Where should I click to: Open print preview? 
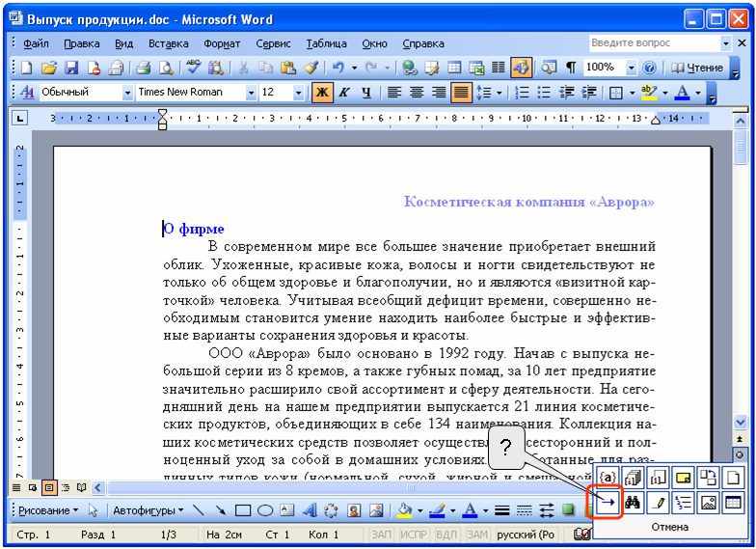tap(166, 68)
